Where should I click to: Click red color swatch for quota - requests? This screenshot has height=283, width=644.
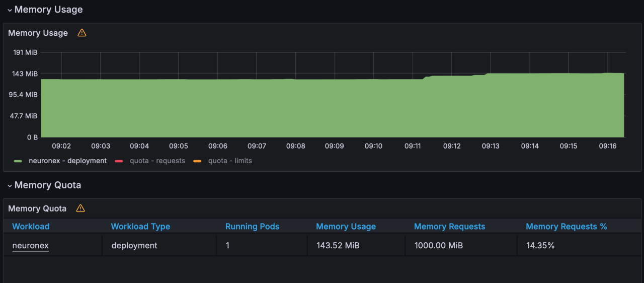point(119,161)
